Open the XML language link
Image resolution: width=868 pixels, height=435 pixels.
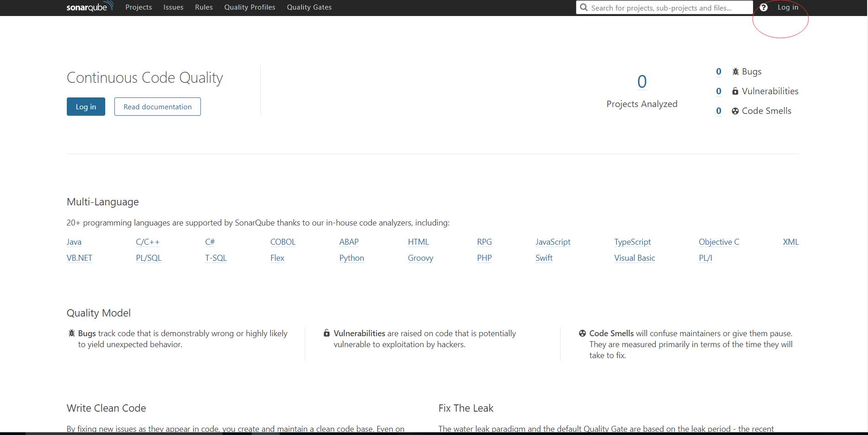pyautogui.click(x=791, y=242)
